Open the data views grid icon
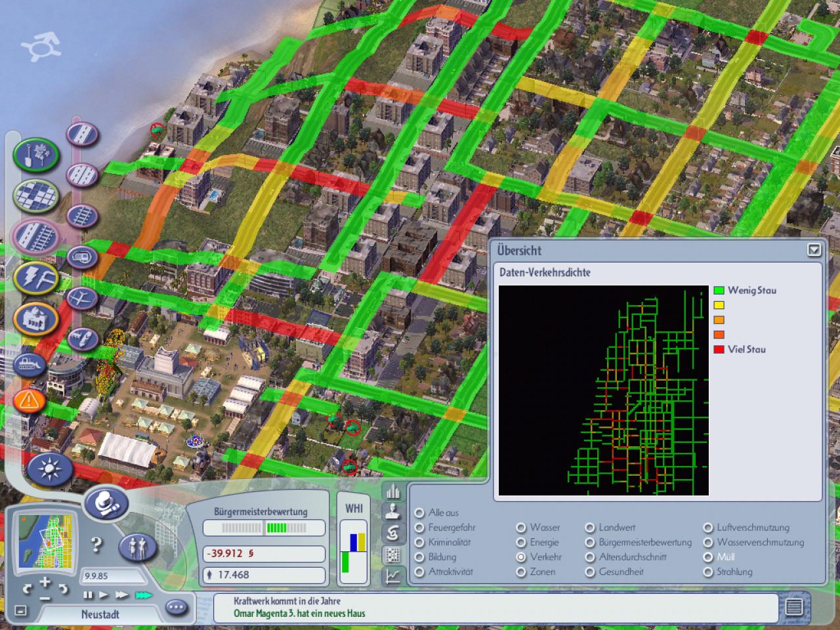 393,555
